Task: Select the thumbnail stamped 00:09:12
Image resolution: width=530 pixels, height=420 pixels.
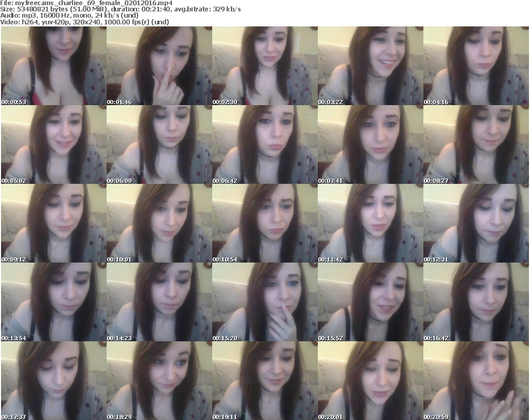Action: (x=54, y=224)
